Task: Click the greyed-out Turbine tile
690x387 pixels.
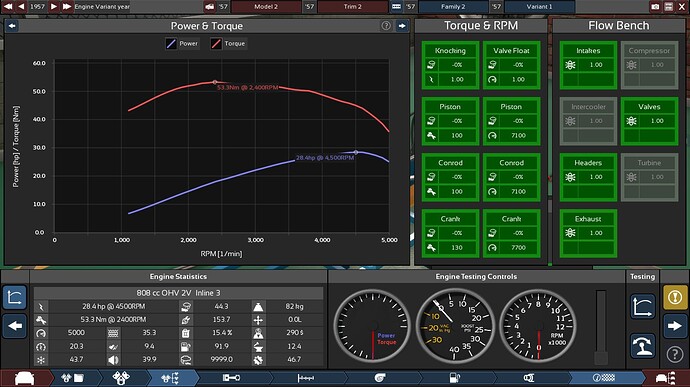Action: 649,177
